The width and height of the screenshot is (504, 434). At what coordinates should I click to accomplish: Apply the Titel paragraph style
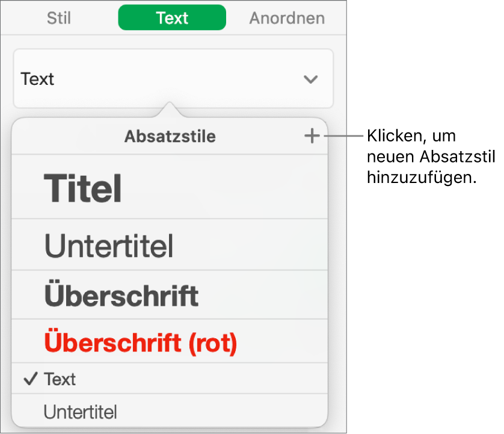[83, 188]
